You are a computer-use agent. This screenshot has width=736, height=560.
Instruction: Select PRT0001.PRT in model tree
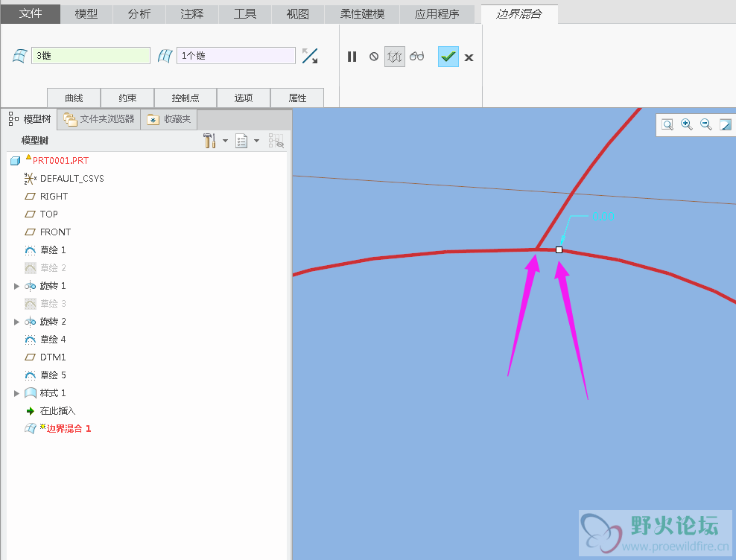pyautogui.click(x=60, y=161)
